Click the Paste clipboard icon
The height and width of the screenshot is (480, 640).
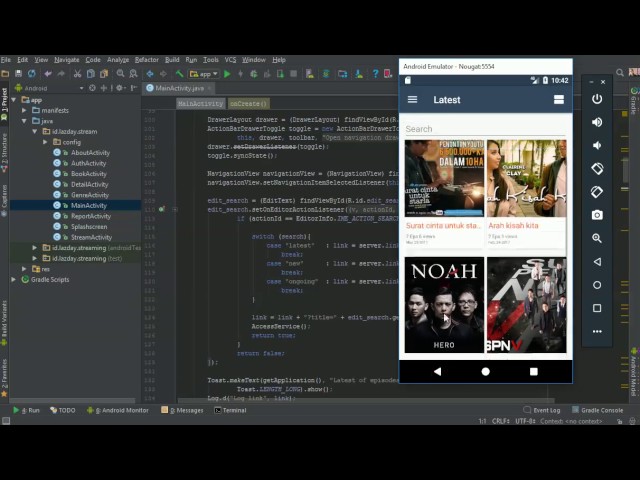click(x=104, y=74)
